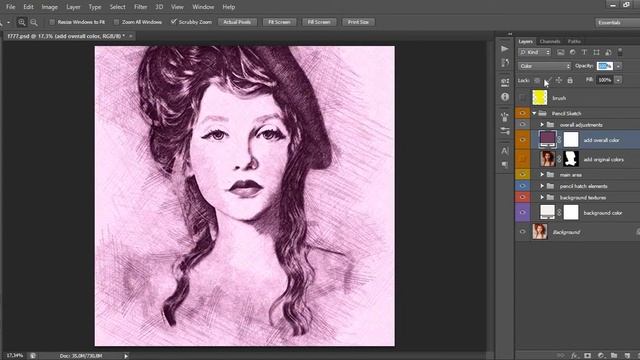The width and height of the screenshot is (640, 360).
Task: Click the Fit Screen button
Action: click(279, 22)
